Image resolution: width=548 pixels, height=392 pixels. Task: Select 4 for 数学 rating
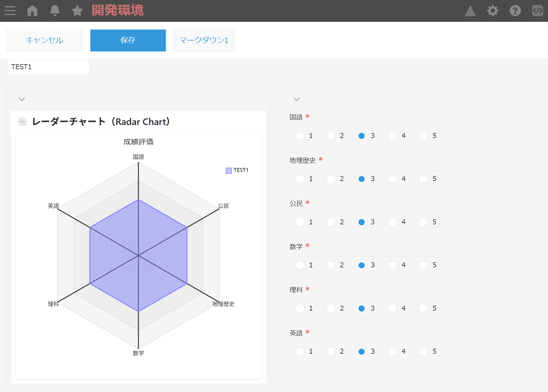click(x=392, y=265)
